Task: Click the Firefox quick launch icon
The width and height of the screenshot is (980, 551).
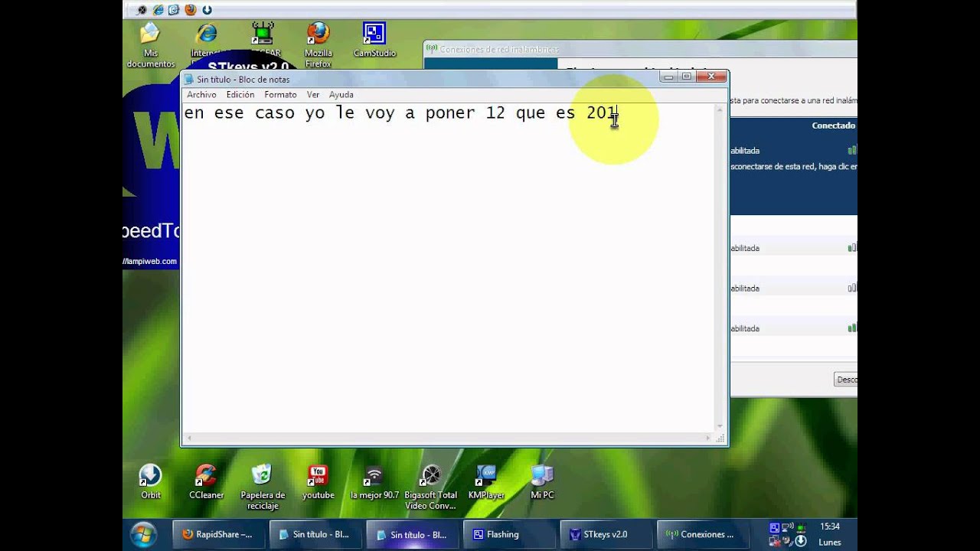Action: coord(190,10)
